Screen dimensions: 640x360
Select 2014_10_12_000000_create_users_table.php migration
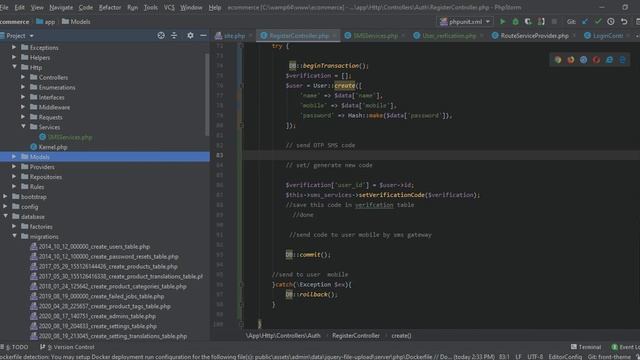coord(90,247)
